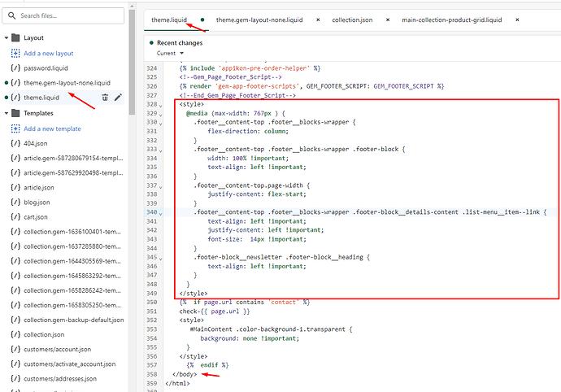Click line number 358 in gutter

[x=152, y=374]
